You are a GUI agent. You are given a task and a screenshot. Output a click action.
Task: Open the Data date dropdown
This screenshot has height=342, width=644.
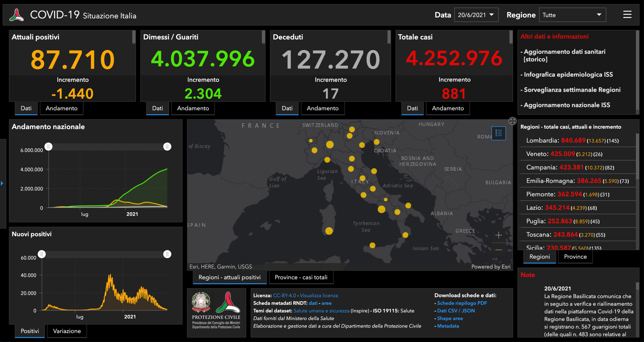(x=476, y=15)
